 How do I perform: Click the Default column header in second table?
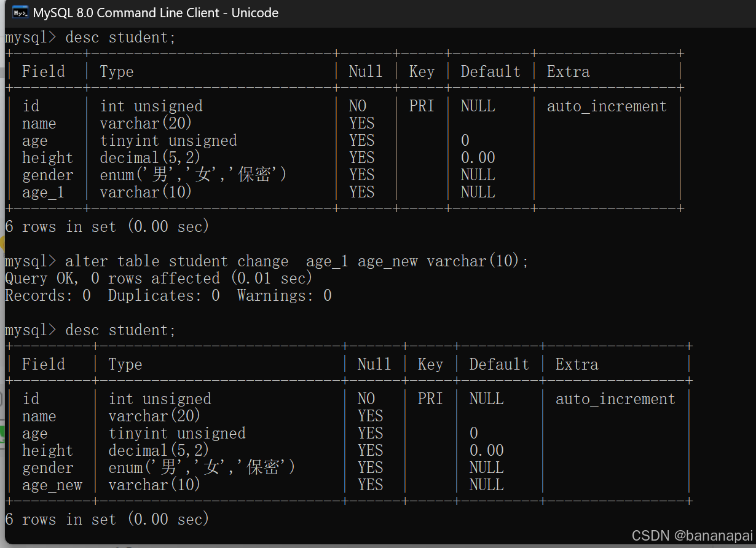click(499, 365)
